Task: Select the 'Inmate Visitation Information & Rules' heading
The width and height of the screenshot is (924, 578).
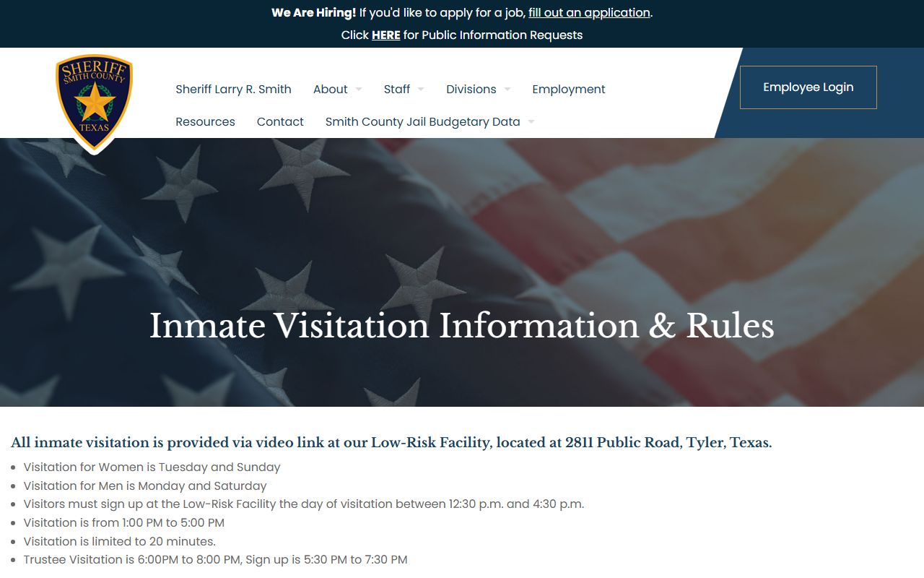Action: pyautogui.click(x=462, y=325)
